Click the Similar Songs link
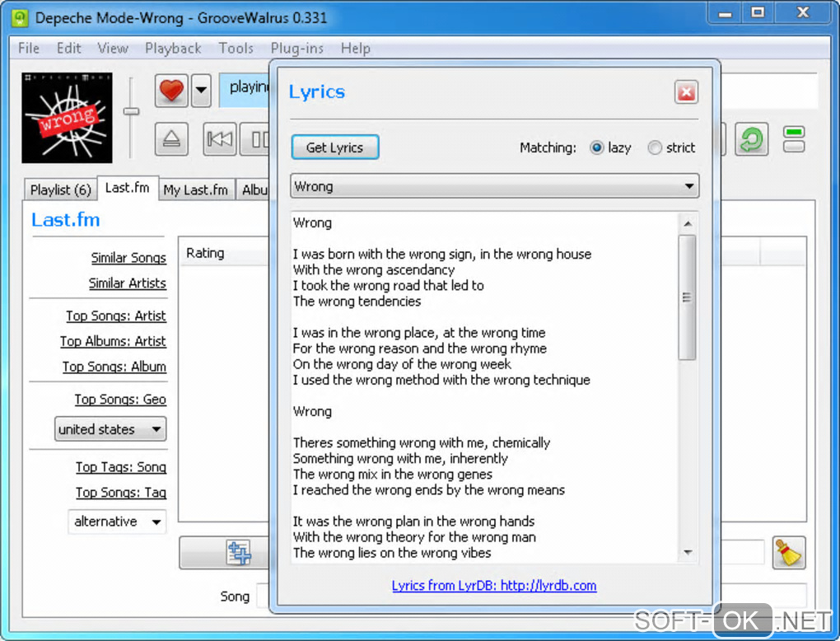The height and width of the screenshot is (641, 840). click(128, 258)
